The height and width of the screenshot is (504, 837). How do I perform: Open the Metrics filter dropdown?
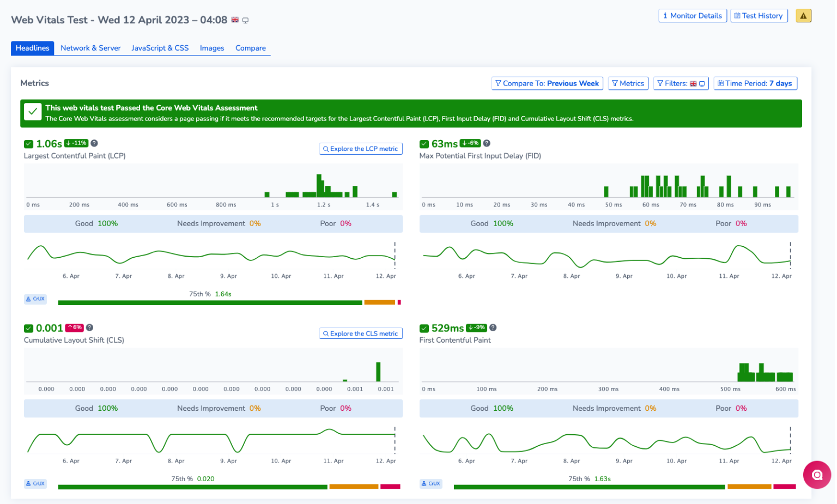[628, 83]
